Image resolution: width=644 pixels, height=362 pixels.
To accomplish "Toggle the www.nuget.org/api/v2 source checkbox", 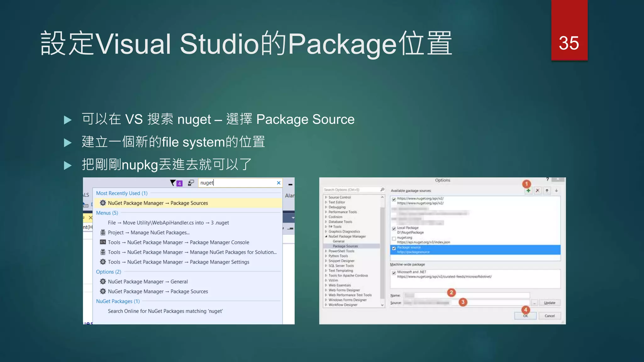I will (x=394, y=199).
